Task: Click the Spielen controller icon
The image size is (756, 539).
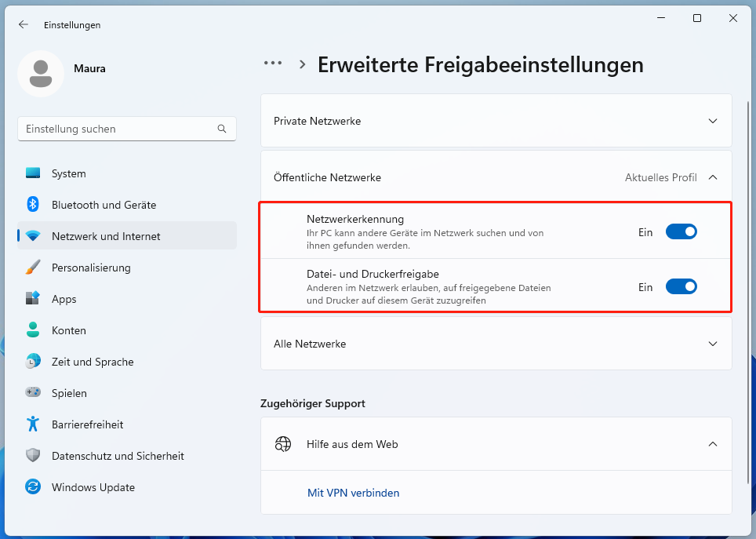Action: (x=35, y=393)
